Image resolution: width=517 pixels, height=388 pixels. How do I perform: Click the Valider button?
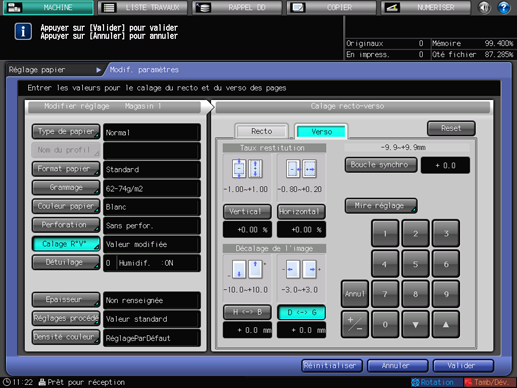pos(463,366)
